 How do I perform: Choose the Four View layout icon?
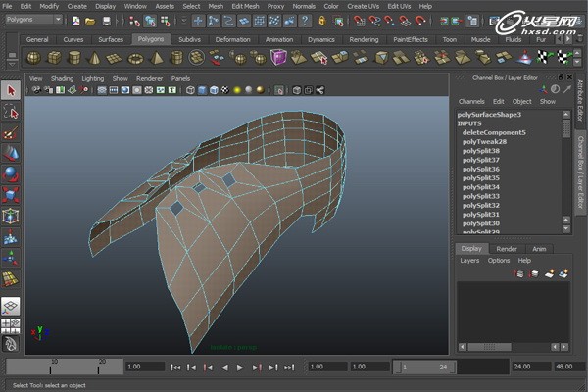coord(11,325)
